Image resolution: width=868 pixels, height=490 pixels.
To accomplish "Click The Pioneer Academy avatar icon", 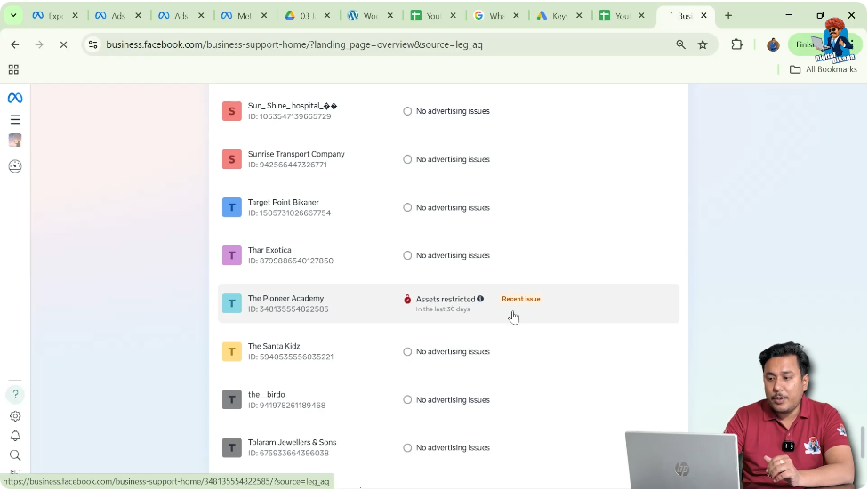I will pyautogui.click(x=232, y=303).
